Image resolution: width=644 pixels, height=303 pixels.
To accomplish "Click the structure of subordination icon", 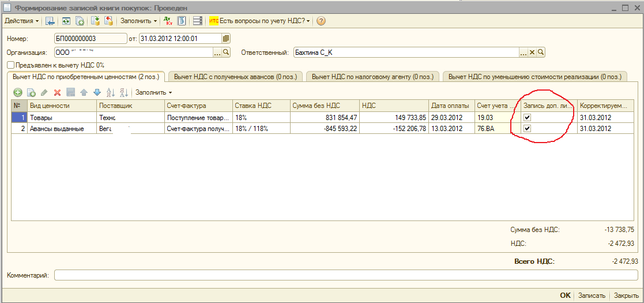I will coord(198,21).
